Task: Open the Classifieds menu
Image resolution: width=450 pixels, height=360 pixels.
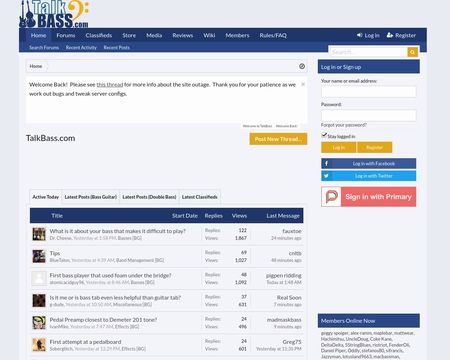Action: coord(99,35)
